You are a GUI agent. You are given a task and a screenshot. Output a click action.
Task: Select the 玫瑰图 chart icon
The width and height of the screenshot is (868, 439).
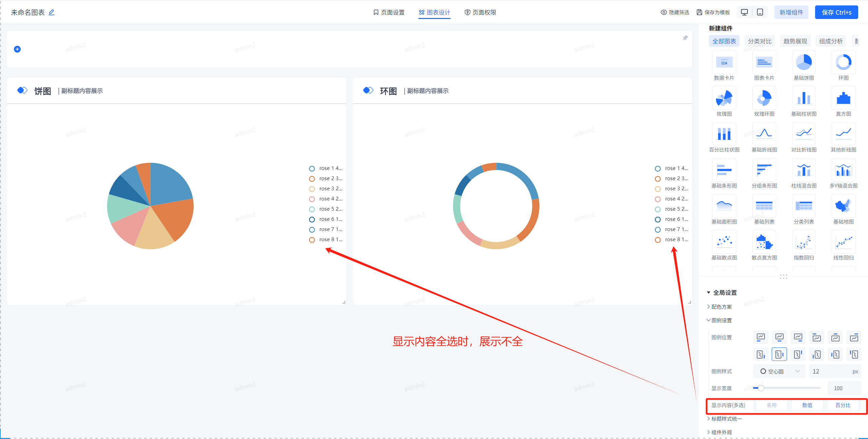724,99
